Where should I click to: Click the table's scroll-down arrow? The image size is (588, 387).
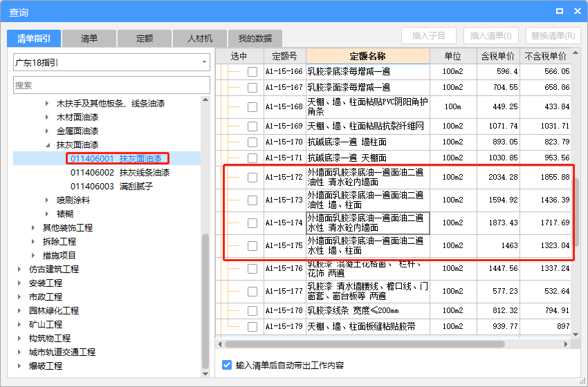[x=576, y=334]
